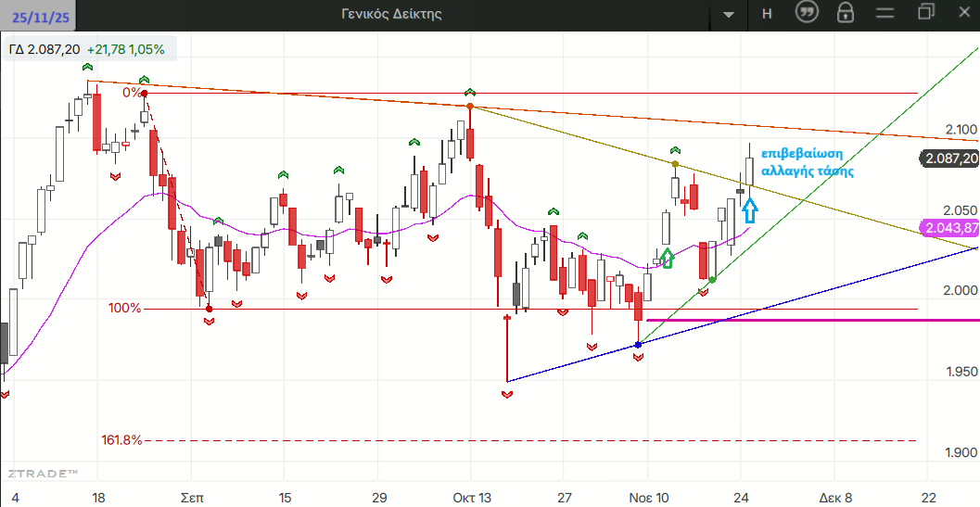980x507 pixels.
Task: Click the 161.8% Fibonacci level label
Action: [124, 440]
